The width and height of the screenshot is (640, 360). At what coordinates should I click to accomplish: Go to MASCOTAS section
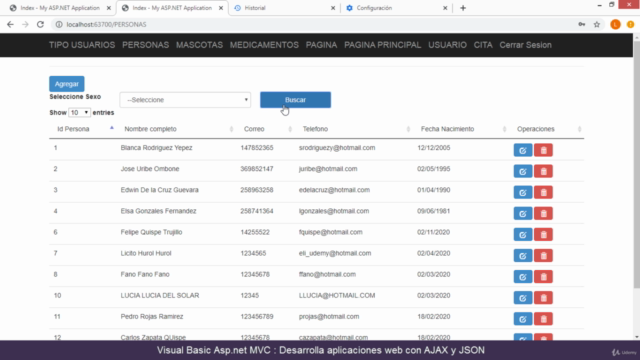(x=199, y=45)
